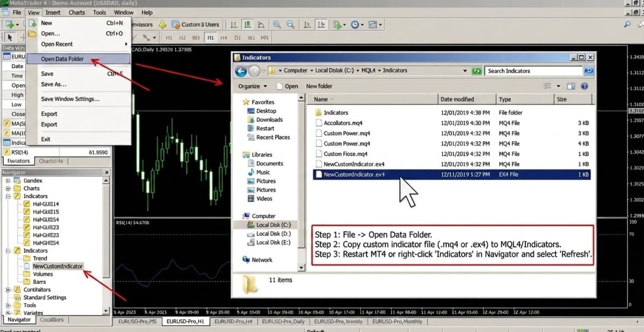Select the MN timeframe button
This screenshot has width=644, height=332.
coord(265,38)
